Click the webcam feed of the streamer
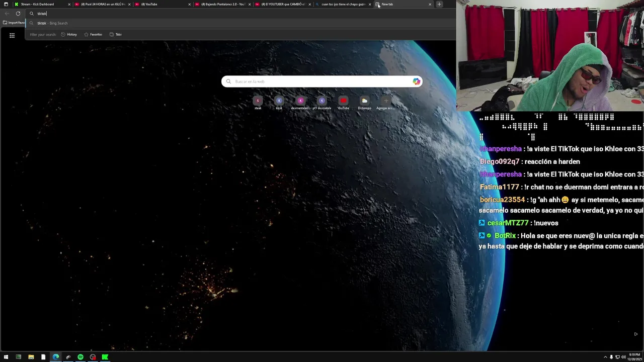Viewport: 644px width, 362px height. (x=550, y=55)
